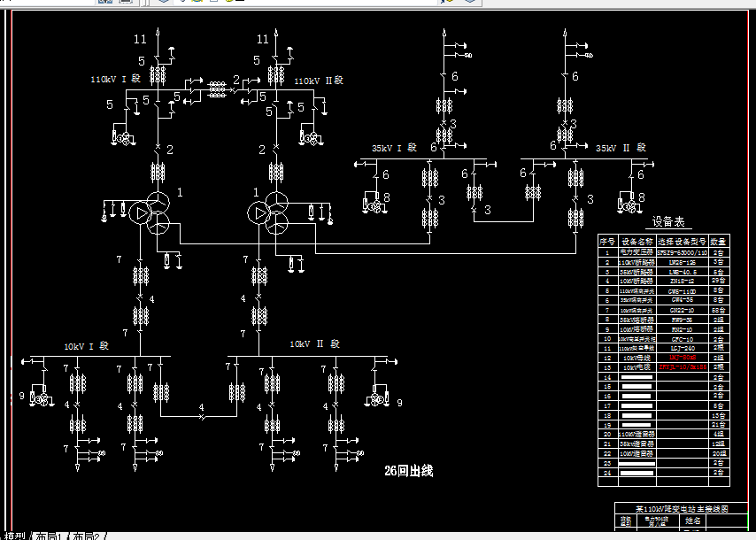Select the red ZRYJL-10/3x185 cable cell
756x540 pixels.
(683, 366)
